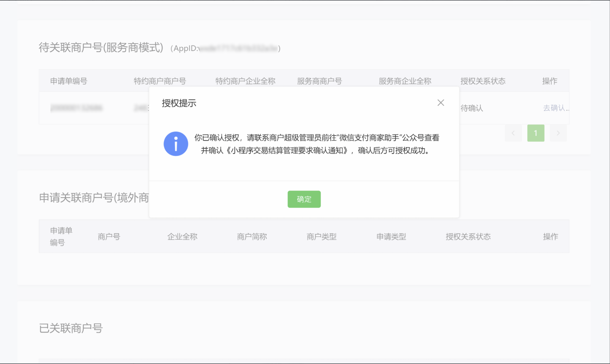Click the 商户类型 column header
This screenshot has height=364, width=610.
pyautogui.click(x=322, y=237)
